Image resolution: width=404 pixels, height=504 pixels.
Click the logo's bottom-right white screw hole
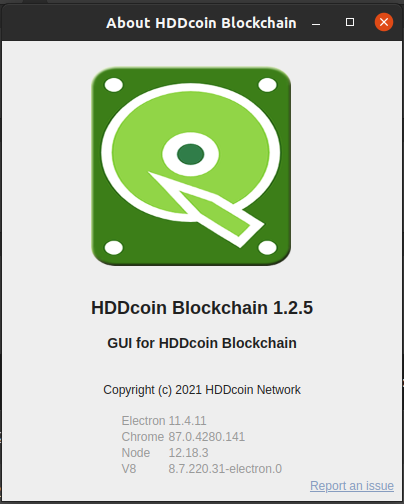click(267, 248)
